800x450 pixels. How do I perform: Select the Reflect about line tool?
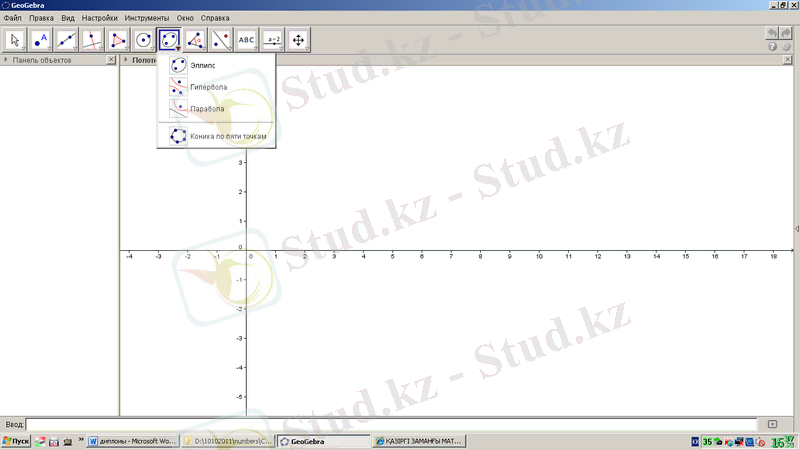click(x=221, y=40)
